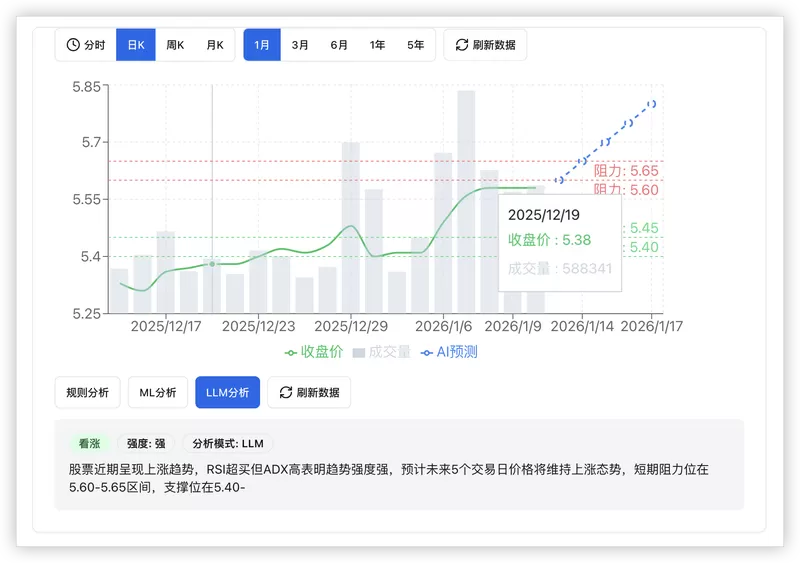Open the 规则分析 analysis mode
Image resolution: width=800 pixels, height=563 pixels.
pyautogui.click(x=88, y=393)
